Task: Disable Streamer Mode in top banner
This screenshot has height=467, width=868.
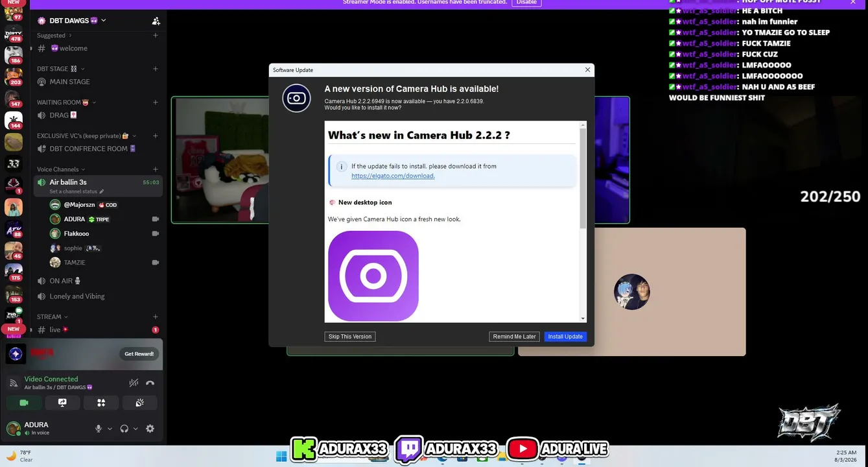Action: [526, 3]
